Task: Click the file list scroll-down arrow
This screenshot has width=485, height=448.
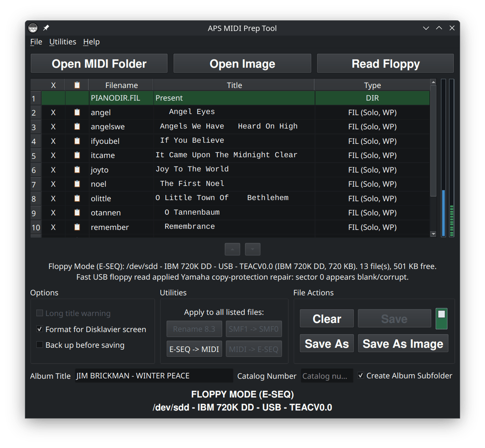Action: point(433,234)
